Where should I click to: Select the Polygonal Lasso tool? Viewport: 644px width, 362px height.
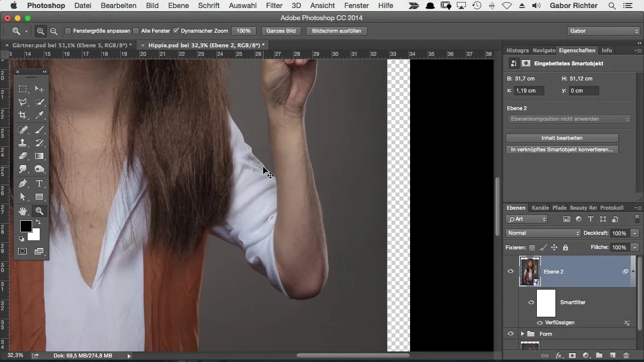[23, 102]
